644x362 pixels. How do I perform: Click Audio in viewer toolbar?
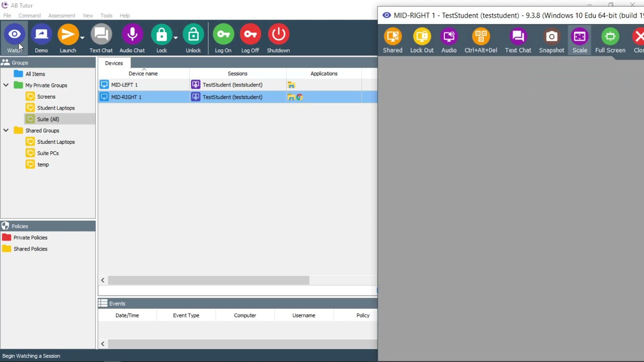(449, 41)
